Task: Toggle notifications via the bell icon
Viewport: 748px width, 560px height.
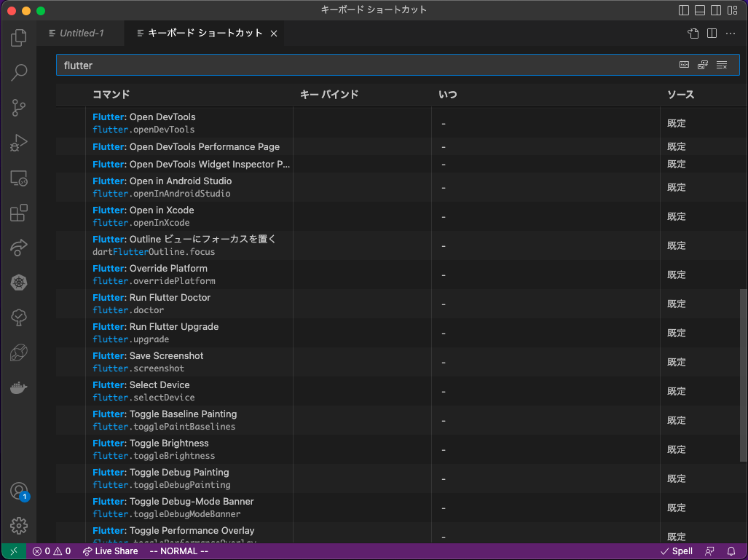Action: pos(732,551)
